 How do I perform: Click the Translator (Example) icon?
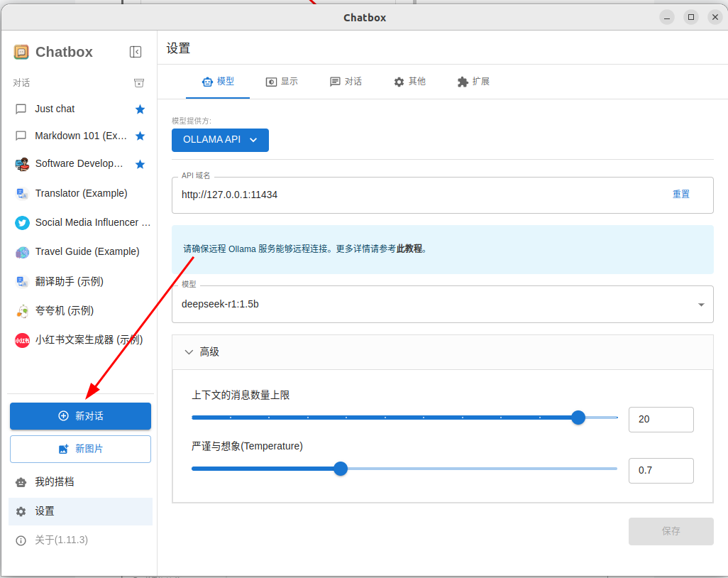point(22,193)
